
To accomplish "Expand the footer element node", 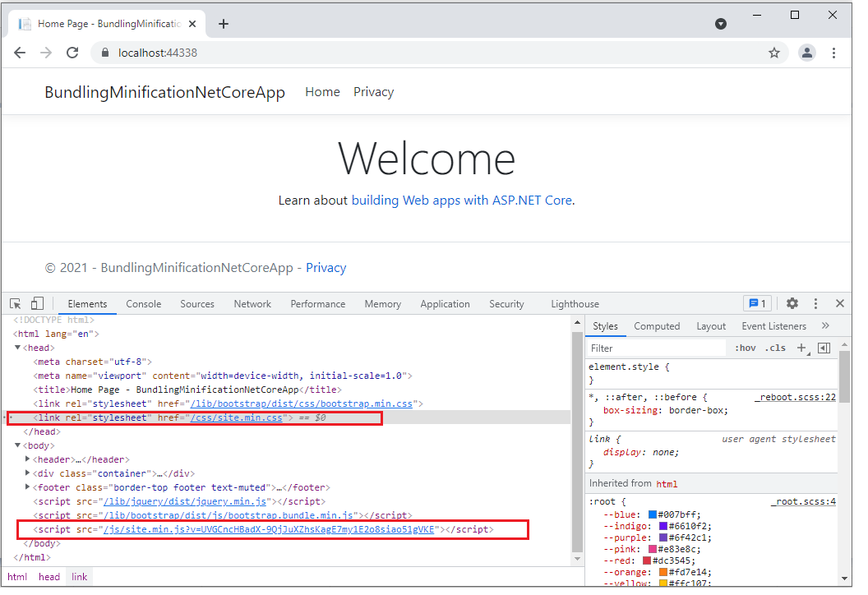I will 28,487.
